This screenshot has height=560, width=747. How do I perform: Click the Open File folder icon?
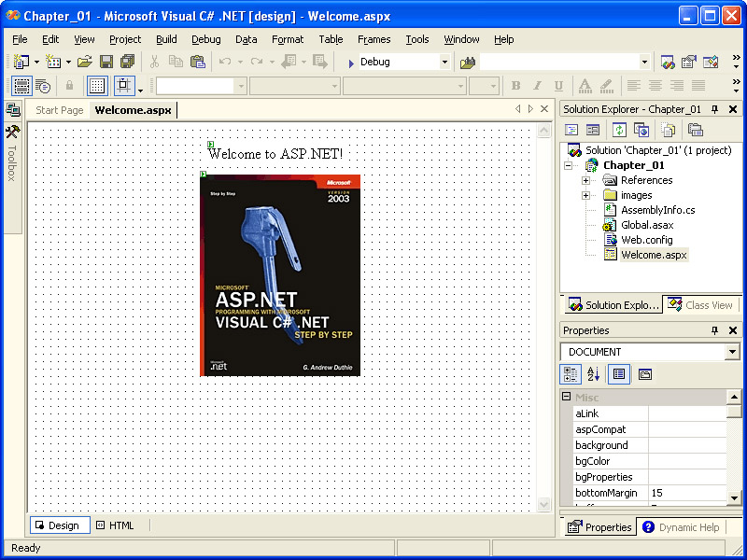[84, 62]
